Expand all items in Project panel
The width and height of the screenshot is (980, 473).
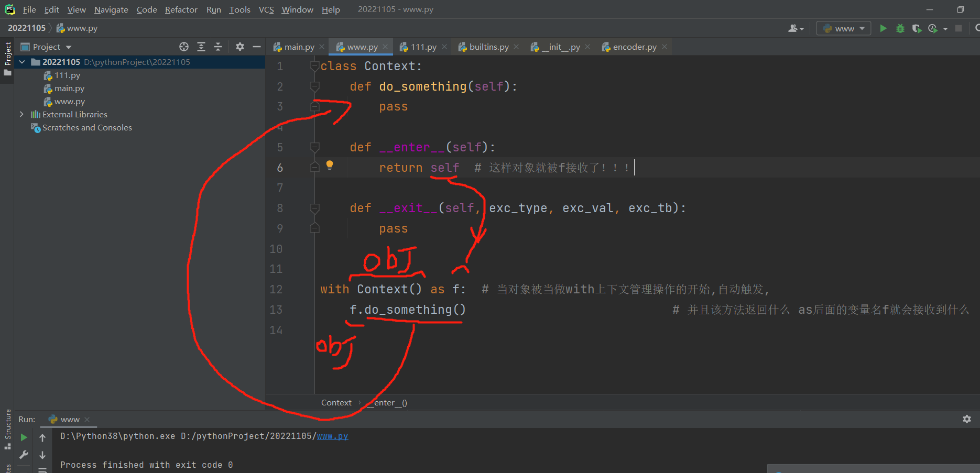click(x=201, y=47)
